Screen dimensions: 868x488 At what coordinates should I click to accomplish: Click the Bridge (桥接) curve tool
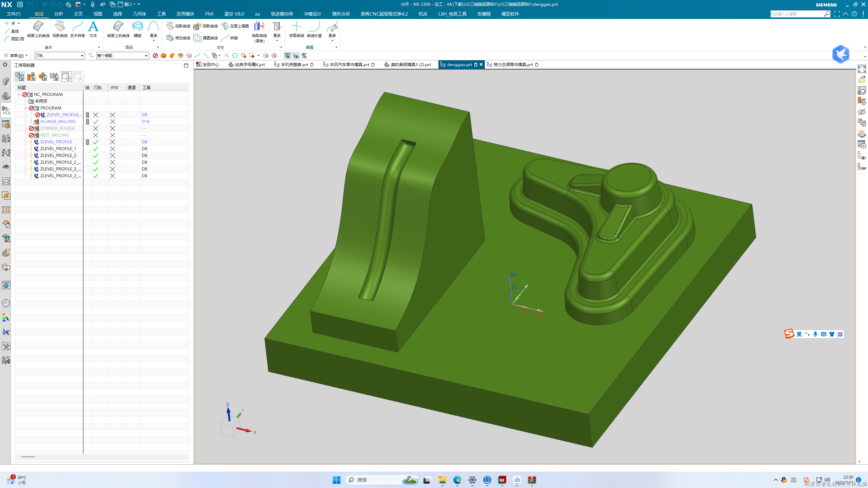point(230,38)
